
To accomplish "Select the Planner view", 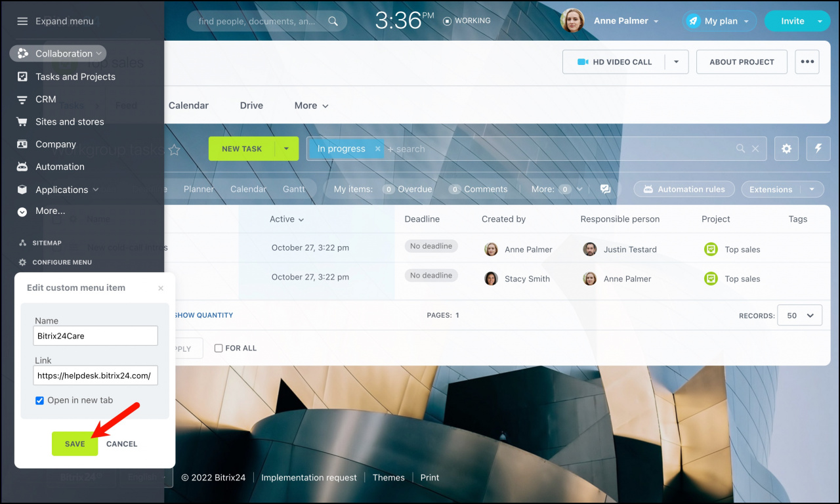I will (x=199, y=189).
